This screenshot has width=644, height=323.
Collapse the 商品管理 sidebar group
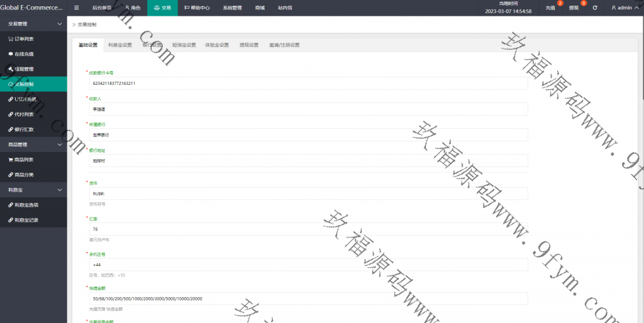[x=60, y=145]
